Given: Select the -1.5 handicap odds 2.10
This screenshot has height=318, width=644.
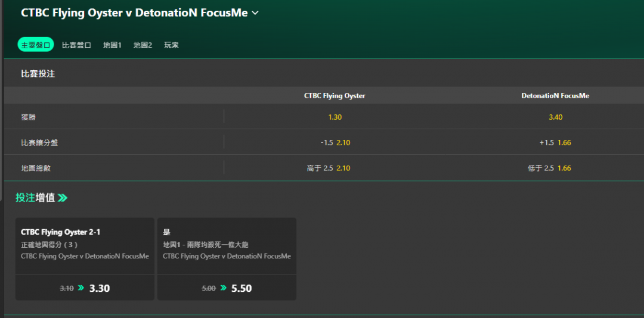Looking at the screenshot, I should pos(335,142).
